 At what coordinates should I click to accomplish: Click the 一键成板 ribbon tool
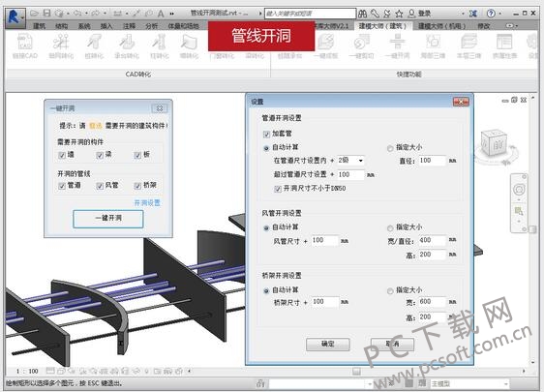tap(326, 46)
